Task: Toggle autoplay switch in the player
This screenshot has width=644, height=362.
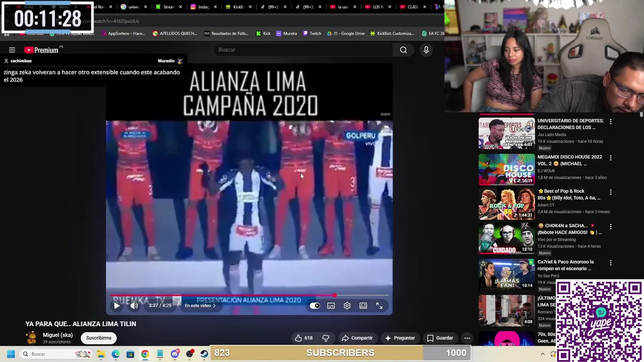Action: point(315,306)
